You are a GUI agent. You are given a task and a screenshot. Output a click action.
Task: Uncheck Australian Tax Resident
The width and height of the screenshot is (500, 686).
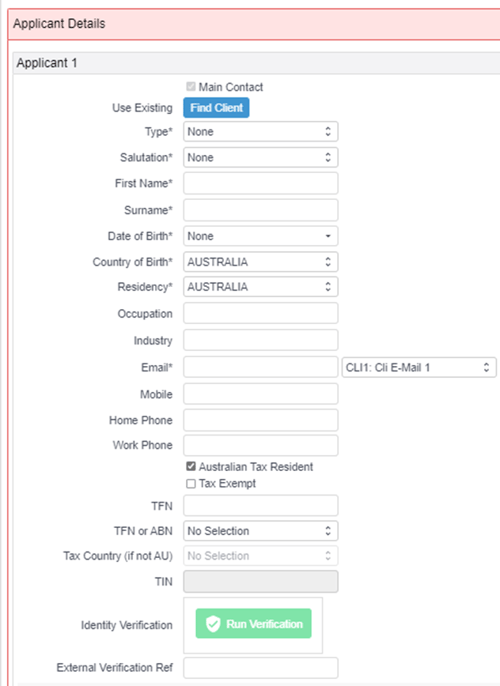point(191,466)
